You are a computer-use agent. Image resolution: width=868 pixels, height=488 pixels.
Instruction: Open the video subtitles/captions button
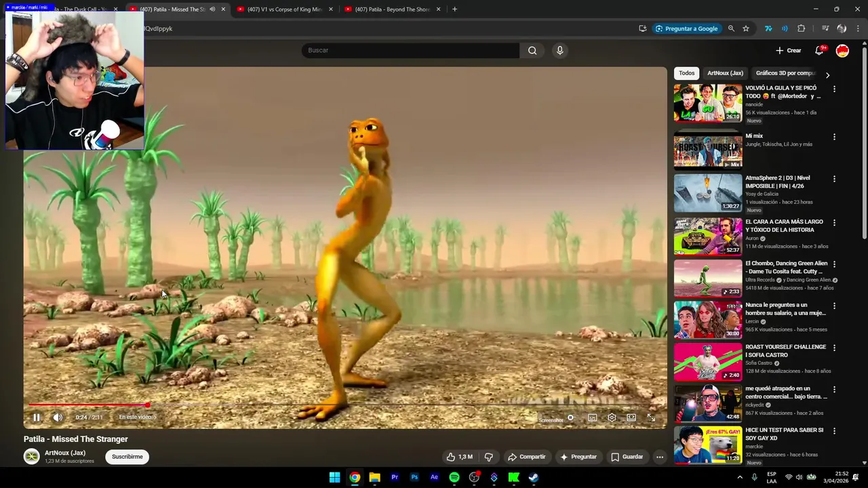(x=592, y=418)
